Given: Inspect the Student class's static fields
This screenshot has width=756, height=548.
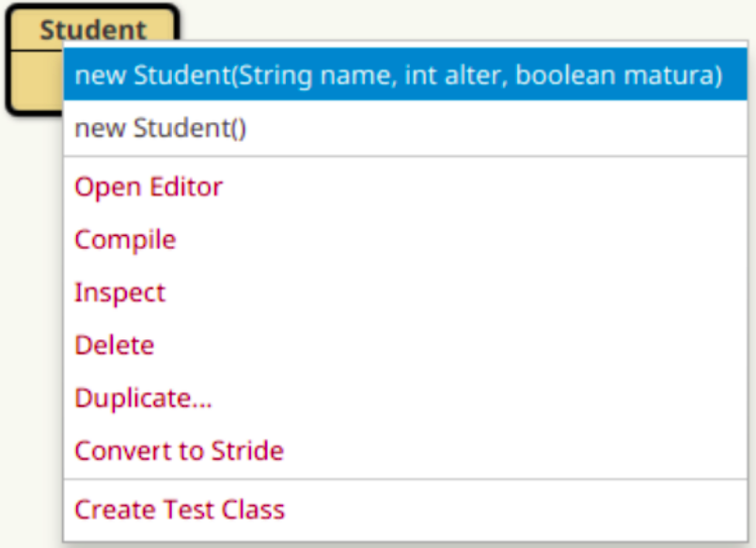Looking at the screenshot, I should 119,292.
